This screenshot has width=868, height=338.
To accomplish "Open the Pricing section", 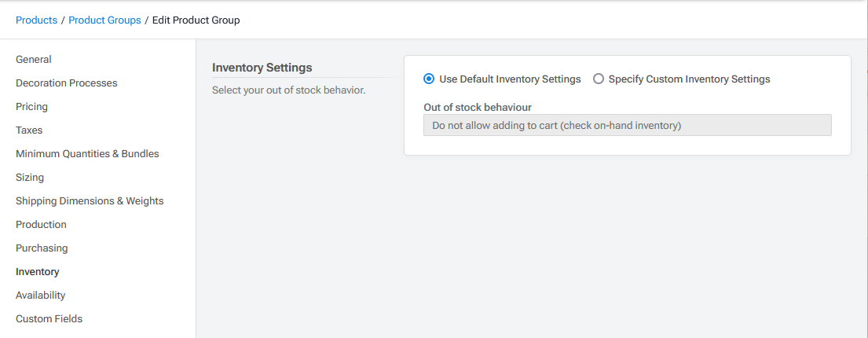I will click(x=31, y=107).
